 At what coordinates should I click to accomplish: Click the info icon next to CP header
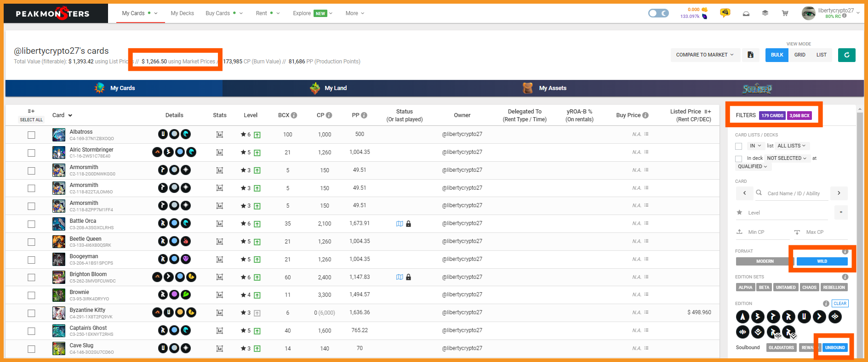coord(329,115)
